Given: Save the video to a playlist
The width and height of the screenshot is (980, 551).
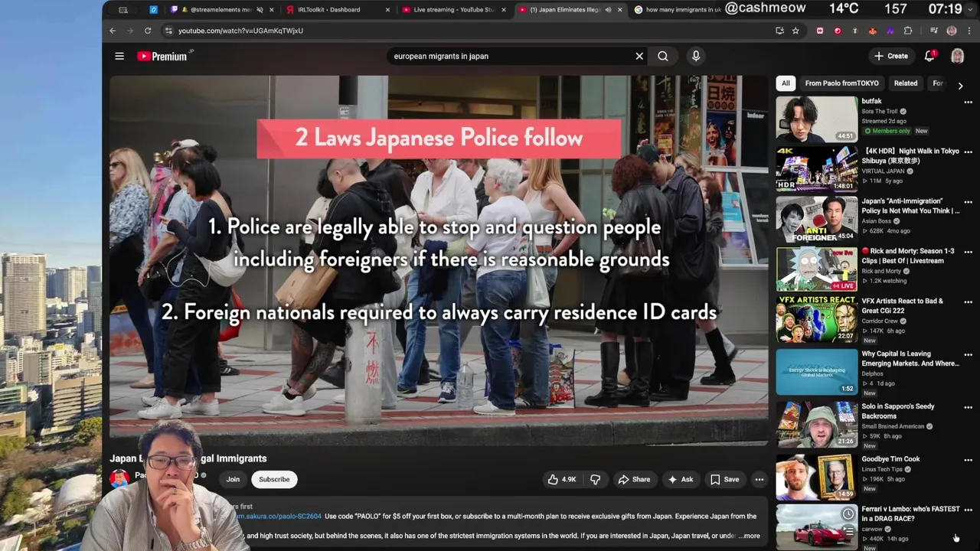Looking at the screenshot, I should 724,479.
